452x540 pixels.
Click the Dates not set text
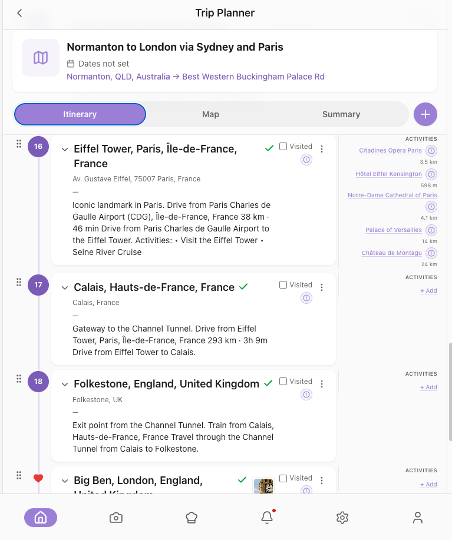[103, 64]
